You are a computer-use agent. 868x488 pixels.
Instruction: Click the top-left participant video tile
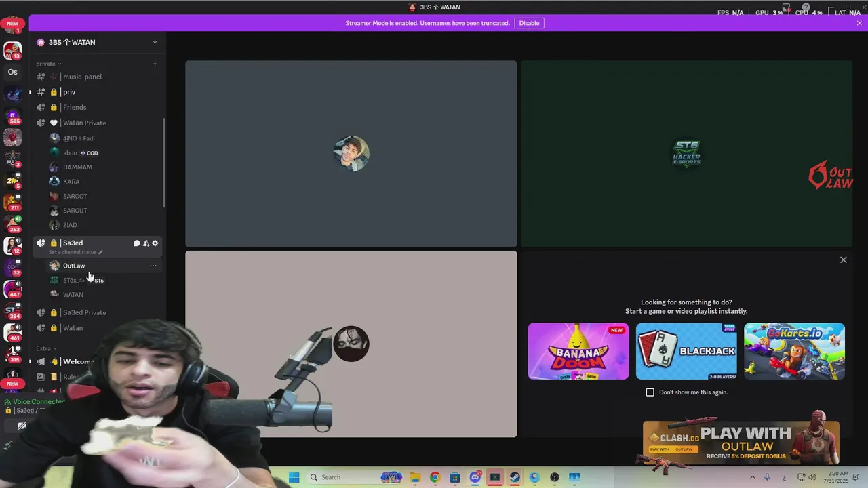point(351,154)
